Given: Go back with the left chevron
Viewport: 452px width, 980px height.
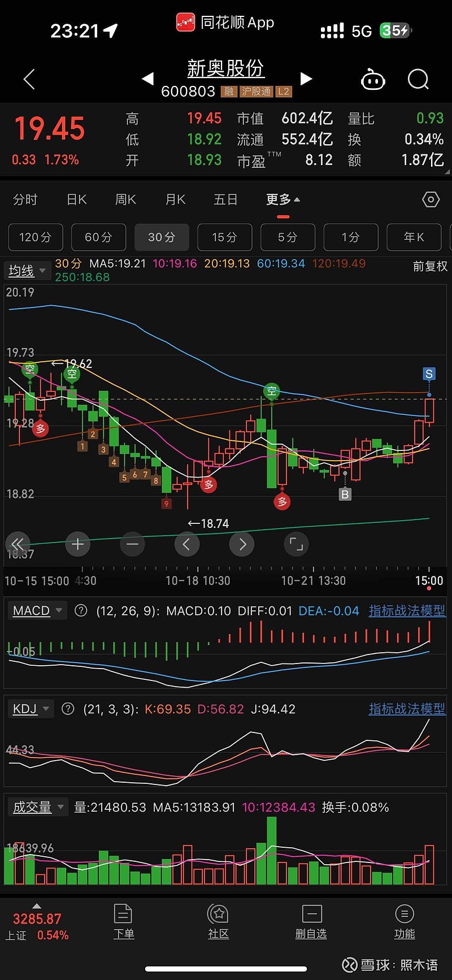Looking at the screenshot, I should (29, 80).
